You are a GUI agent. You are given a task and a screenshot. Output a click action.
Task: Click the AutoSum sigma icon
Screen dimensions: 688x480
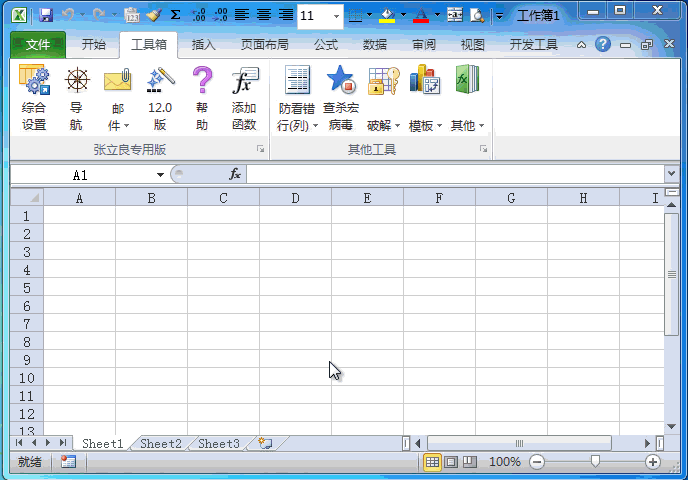click(x=175, y=15)
